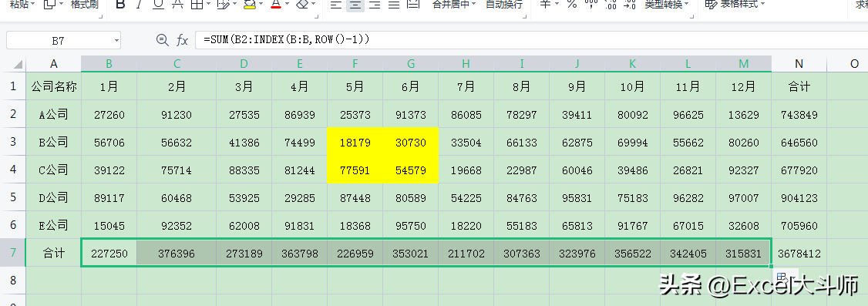The height and width of the screenshot is (306, 868).
Task: Apply the red font color
Action: [276, 5]
